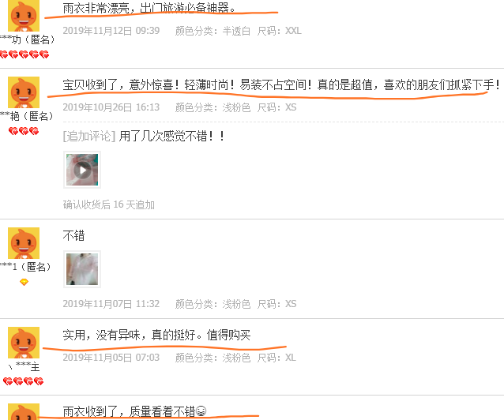504x420 pixels.
Task: Click five red hearts rating under **功
Action: click(x=24, y=54)
